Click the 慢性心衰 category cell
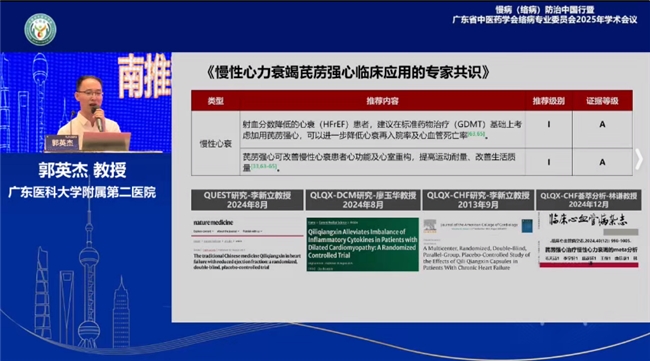 pyautogui.click(x=216, y=143)
